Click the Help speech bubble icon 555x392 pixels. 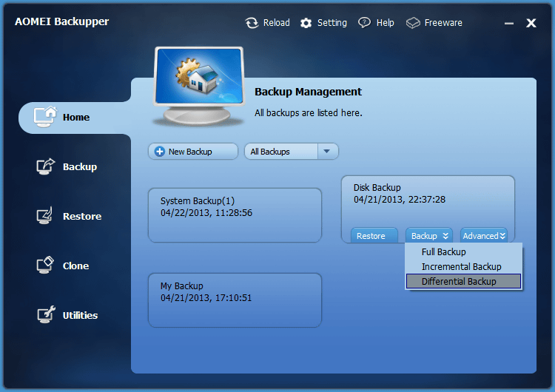tap(364, 23)
